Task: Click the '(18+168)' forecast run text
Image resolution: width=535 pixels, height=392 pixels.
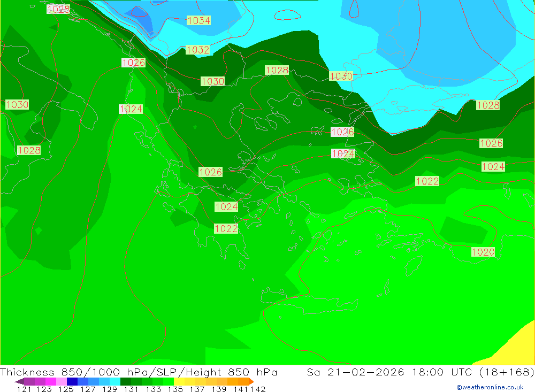Action: coord(507,372)
